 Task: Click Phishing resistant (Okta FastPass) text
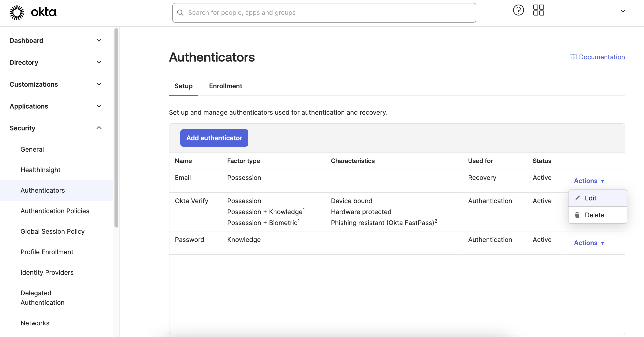[384, 223]
